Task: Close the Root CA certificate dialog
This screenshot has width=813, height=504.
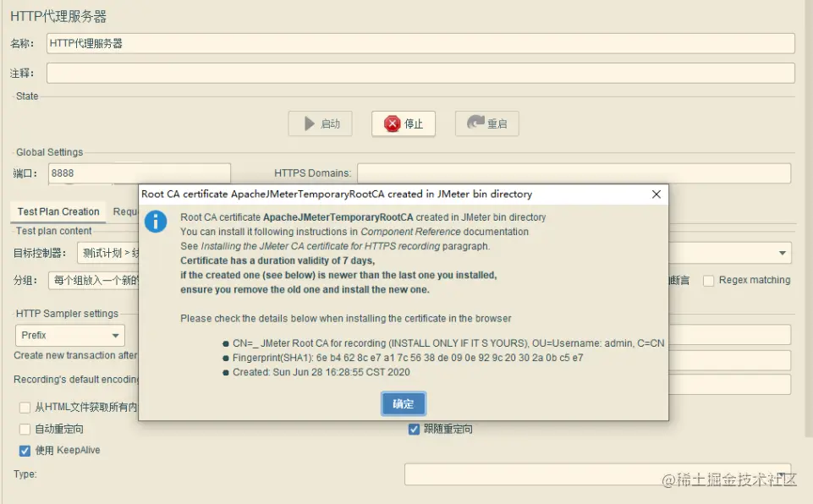Action: point(656,194)
